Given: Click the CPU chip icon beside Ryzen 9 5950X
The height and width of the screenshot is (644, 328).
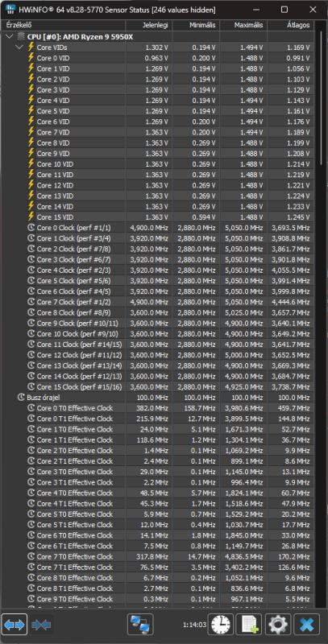Looking at the screenshot, I should click(21, 36).
